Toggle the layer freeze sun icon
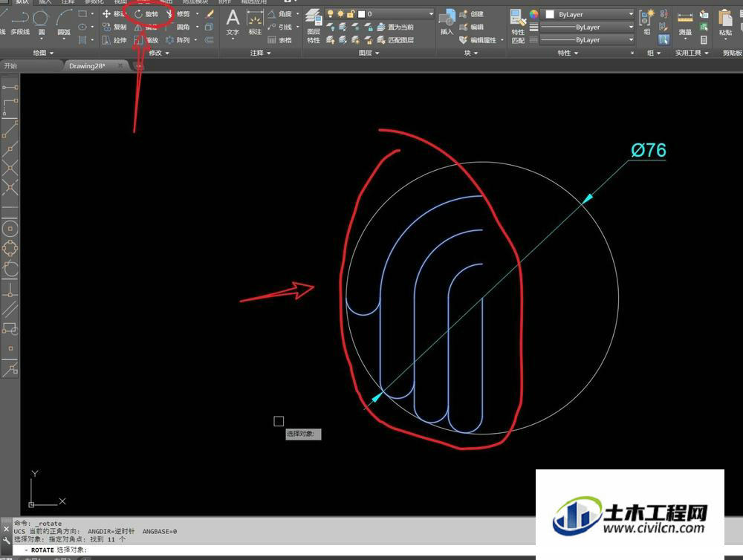This screenshot has height=560, width=743. [340, 13]
